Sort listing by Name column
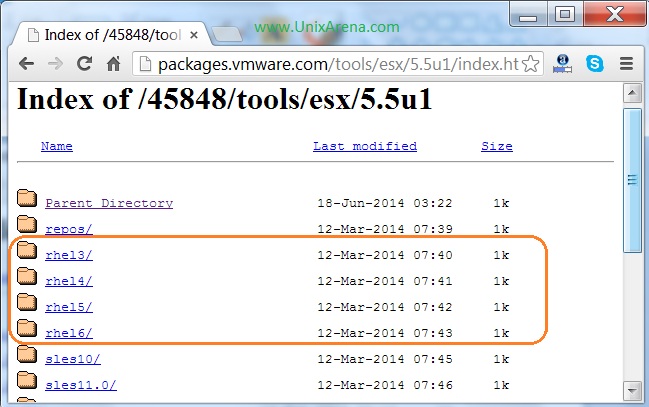The image size is (649, 407). point(57,146)
